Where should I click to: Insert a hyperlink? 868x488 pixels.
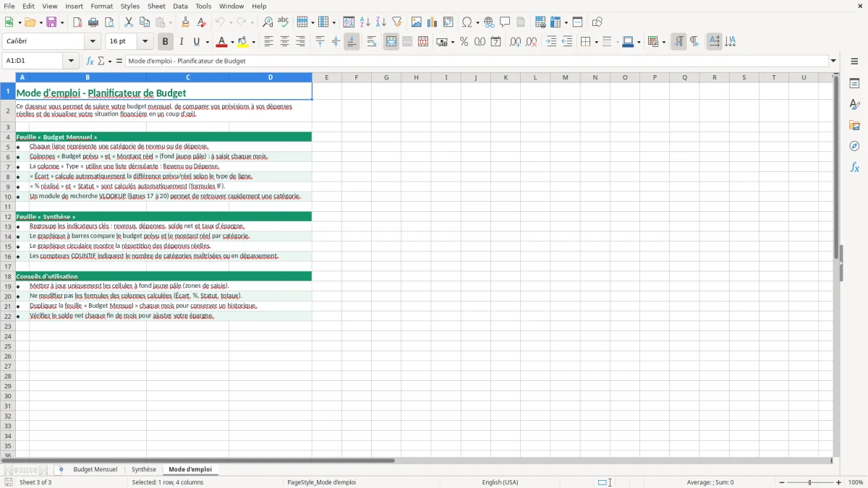[x=489, y=22]
